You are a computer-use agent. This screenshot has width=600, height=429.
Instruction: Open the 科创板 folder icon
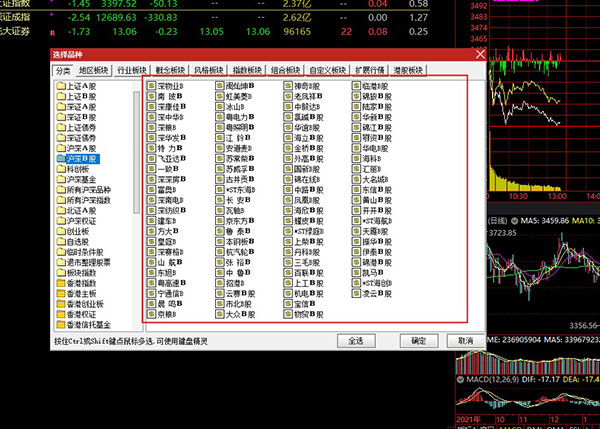tap(61, 169)
